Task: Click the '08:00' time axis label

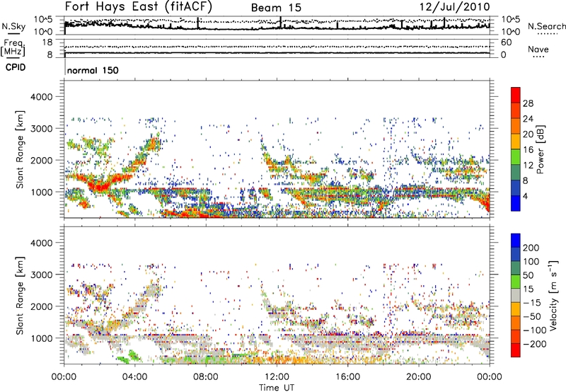Action: point(206,377)
